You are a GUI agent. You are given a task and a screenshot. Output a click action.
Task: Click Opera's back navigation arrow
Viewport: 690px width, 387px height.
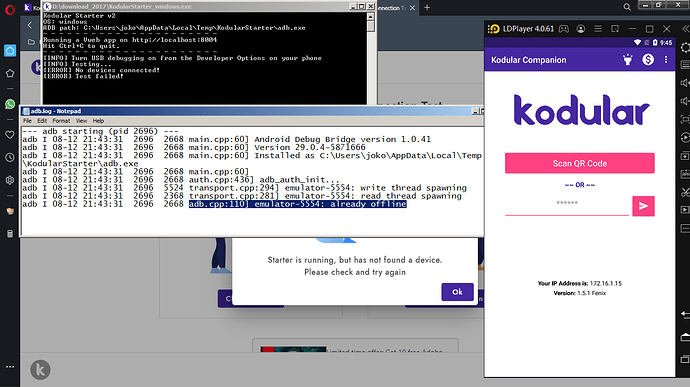(29, 25)
